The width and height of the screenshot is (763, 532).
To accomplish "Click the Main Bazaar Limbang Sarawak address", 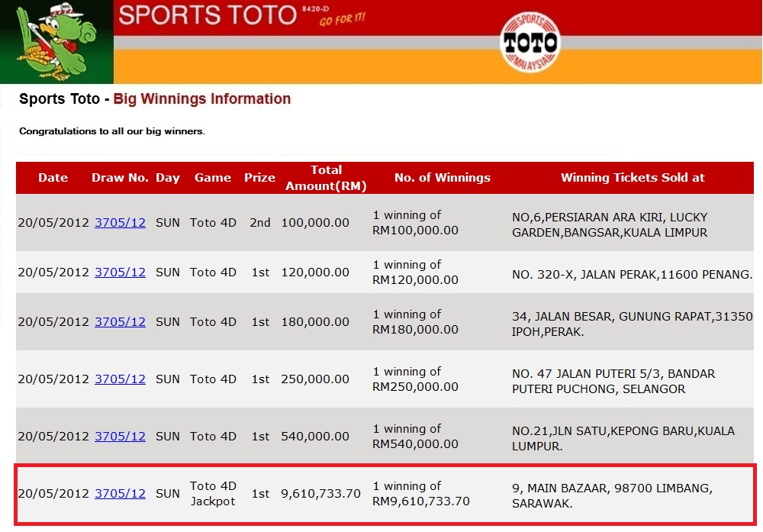I will 612,495.
